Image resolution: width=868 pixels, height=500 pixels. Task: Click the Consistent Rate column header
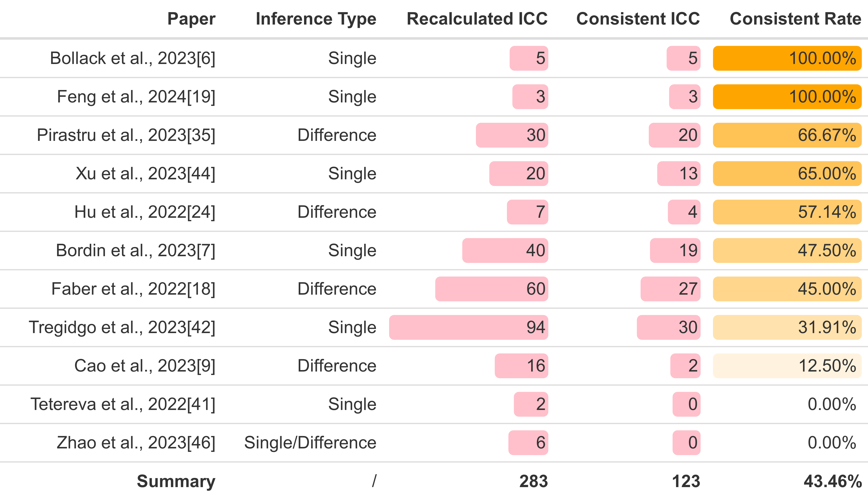[x=795, y=19]
